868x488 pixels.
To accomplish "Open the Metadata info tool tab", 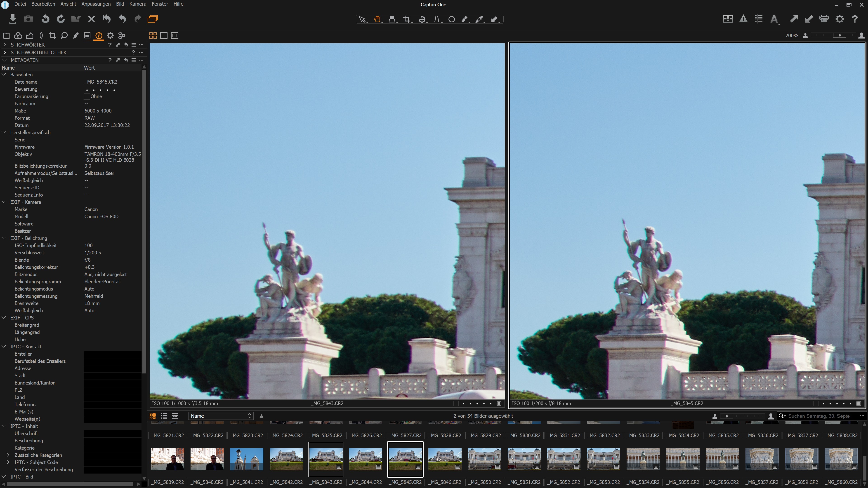I will [x=99, y=35].
